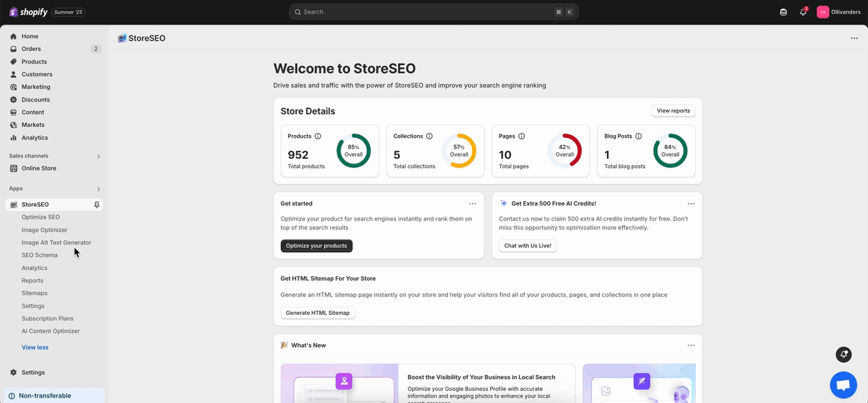The height and width of the screenshot is (403, 868).
Task: Click the Products tag icon
Action: pos(14,62)
